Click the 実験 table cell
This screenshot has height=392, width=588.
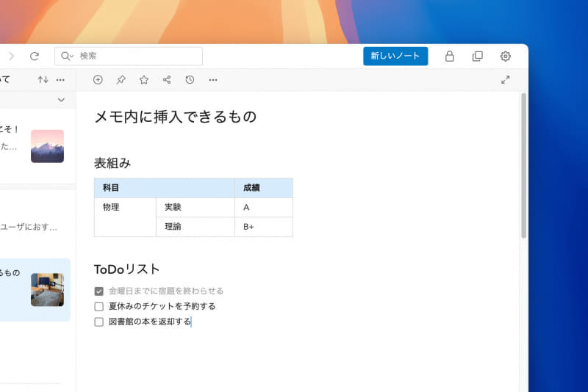[x=195, y=208]
